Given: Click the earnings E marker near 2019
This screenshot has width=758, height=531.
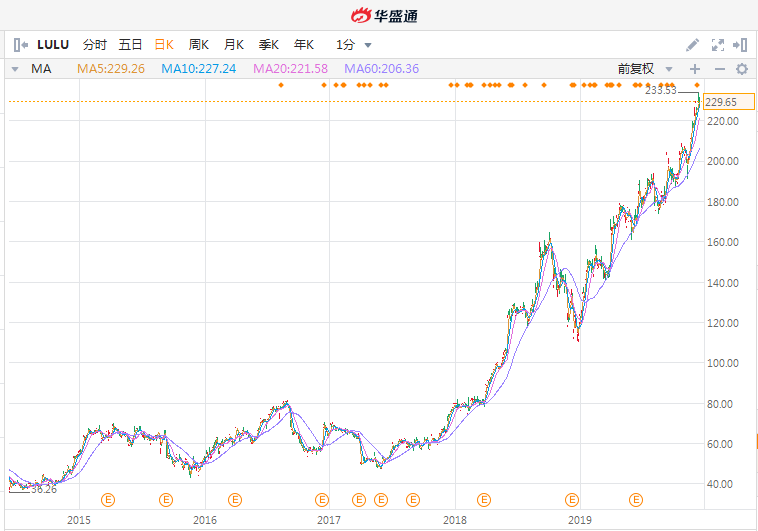Looking at the screenshot, I should tap(573, 499).
